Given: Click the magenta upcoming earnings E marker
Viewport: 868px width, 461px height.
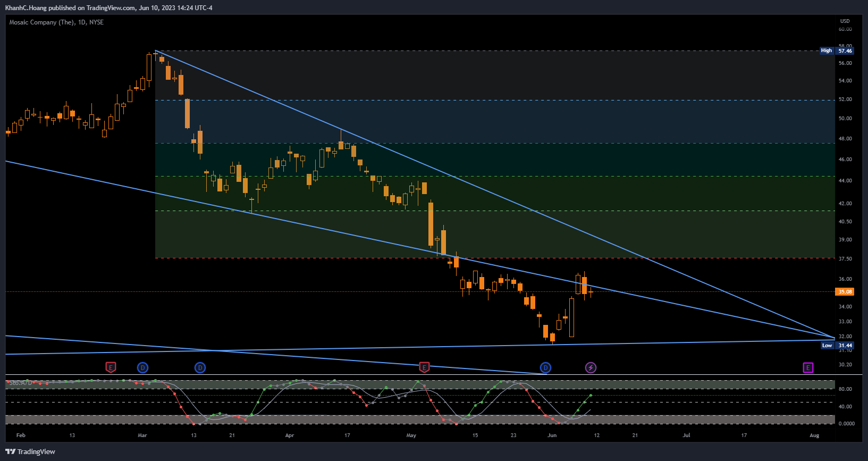Looking at the screenshot, I should pyautogui.click(x=808, y=367).
